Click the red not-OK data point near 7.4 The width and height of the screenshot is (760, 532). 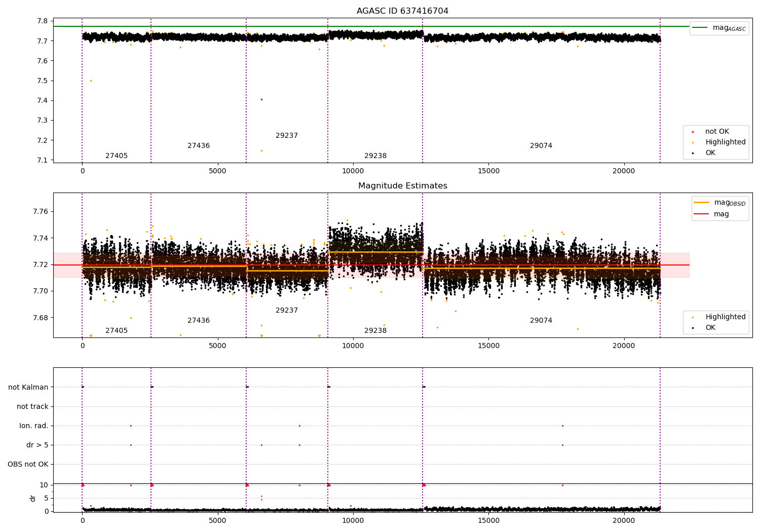(261, 99)
